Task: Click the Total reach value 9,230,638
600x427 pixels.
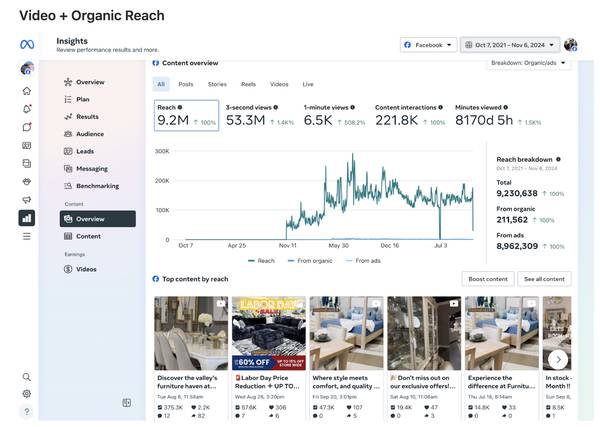Action: 517,194
